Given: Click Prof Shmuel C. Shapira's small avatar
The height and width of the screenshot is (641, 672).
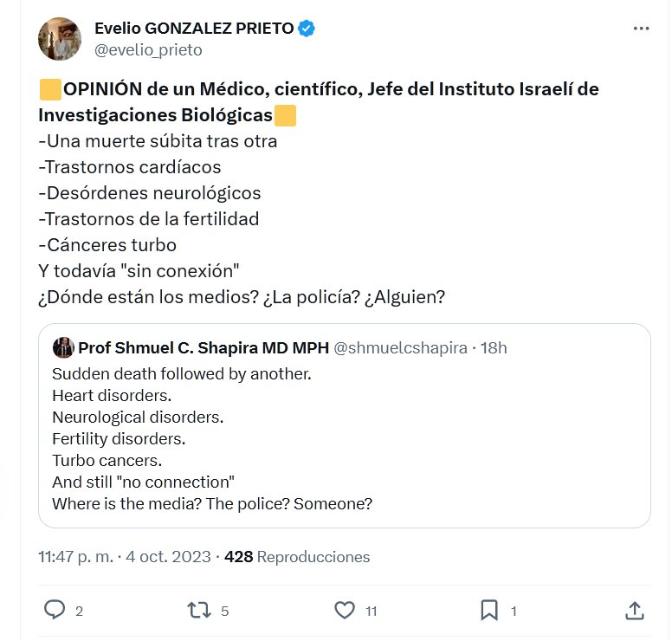Looking at the screenshot, I should tap(62, 348).
